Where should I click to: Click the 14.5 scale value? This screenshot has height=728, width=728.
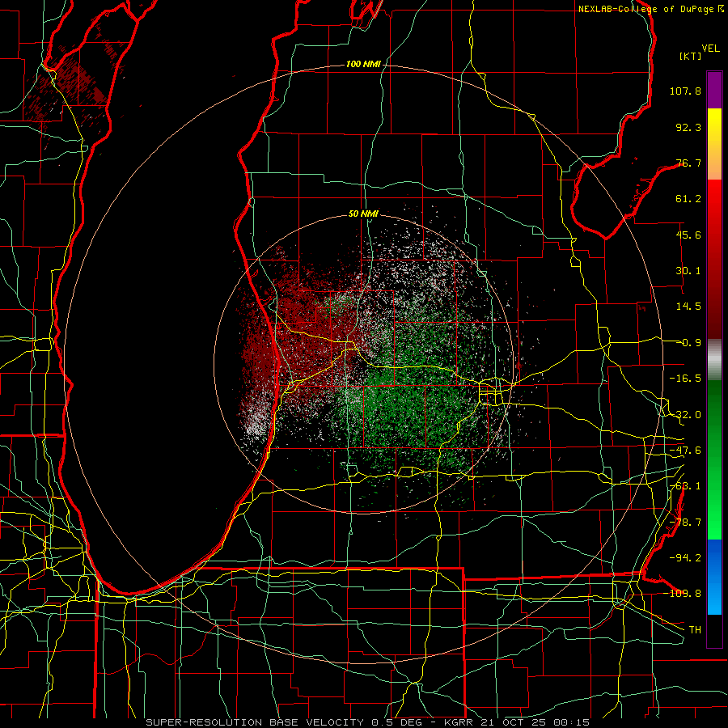[x=688, y=307]
